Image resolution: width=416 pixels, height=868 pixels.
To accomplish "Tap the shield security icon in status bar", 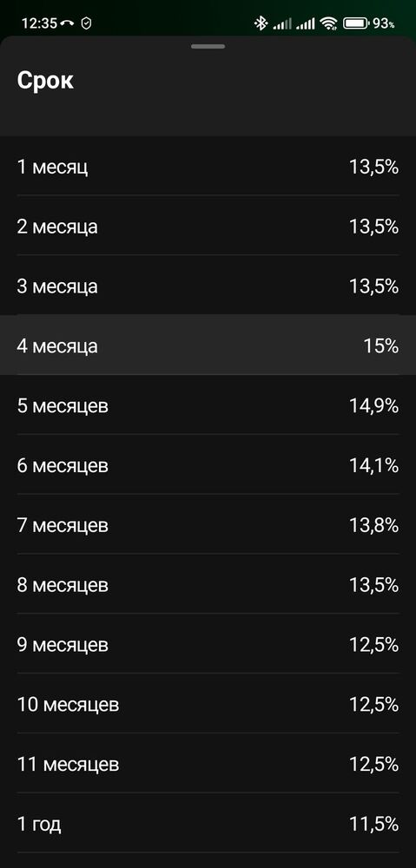I will [x=86, y=23].
